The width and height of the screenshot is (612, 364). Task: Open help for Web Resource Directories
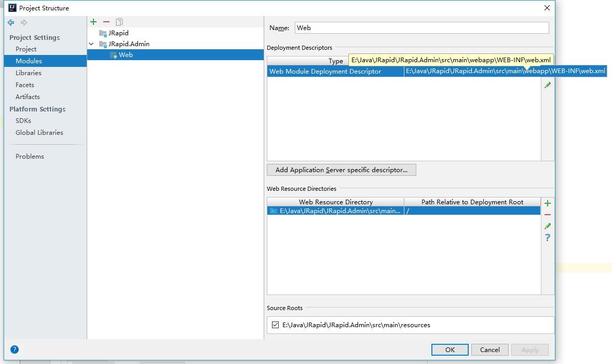[548, 237]
